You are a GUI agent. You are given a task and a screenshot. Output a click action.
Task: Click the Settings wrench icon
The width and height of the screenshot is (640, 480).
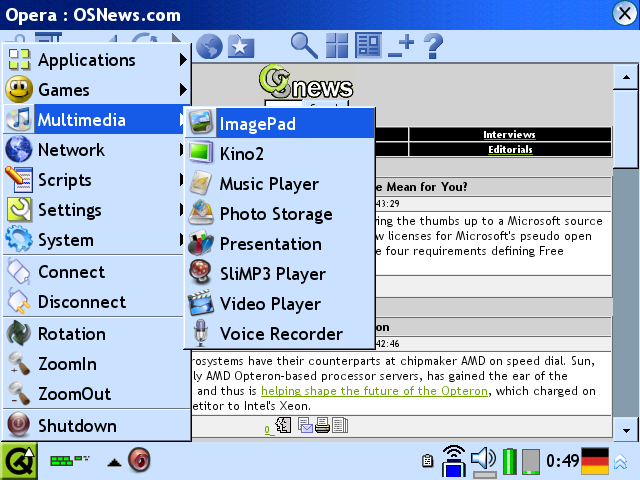[x=19, y=209]
